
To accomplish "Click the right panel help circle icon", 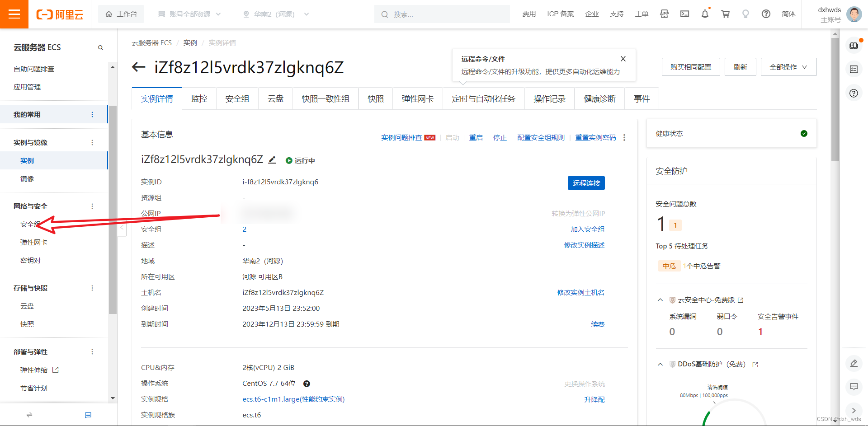I will pos(854,93).
